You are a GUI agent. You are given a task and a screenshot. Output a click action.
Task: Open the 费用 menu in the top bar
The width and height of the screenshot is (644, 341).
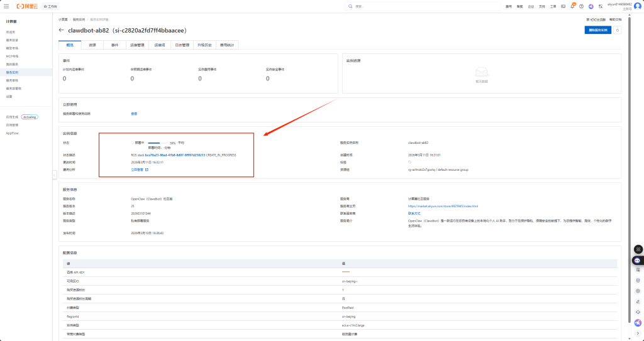tap(509, 6)
